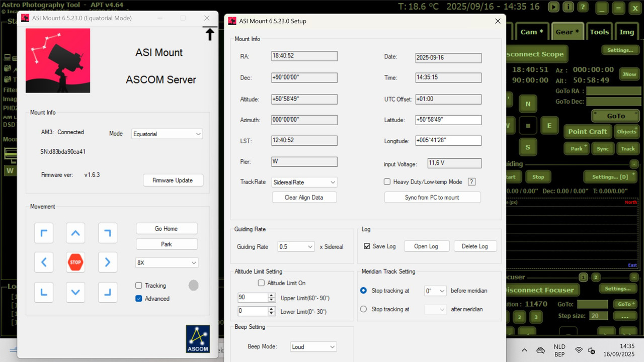Click the GoTo RA field in APT
This screenshot has width=644, height=362.
(x=613, y=91)
